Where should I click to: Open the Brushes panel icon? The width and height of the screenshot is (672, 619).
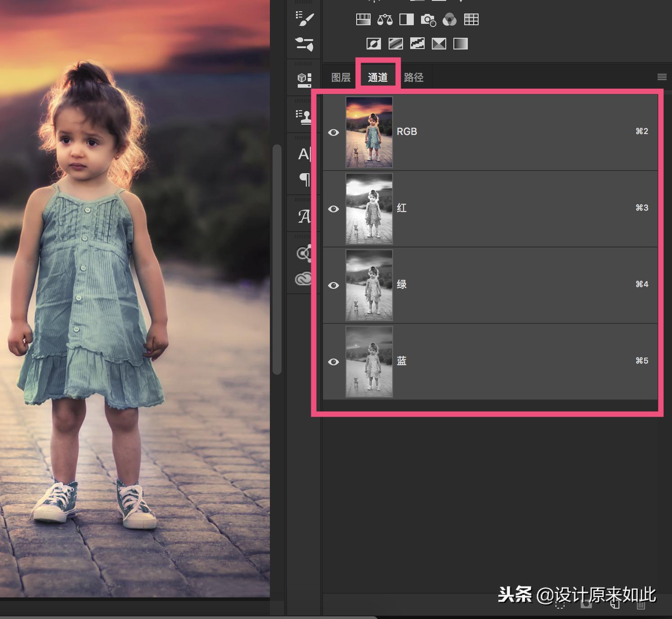[x=305, y=19]
